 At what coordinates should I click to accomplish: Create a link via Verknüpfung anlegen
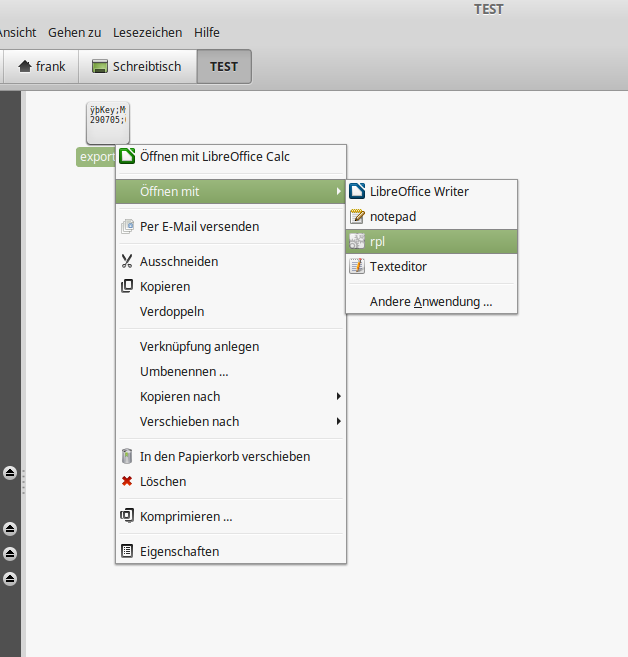point(231,347)
